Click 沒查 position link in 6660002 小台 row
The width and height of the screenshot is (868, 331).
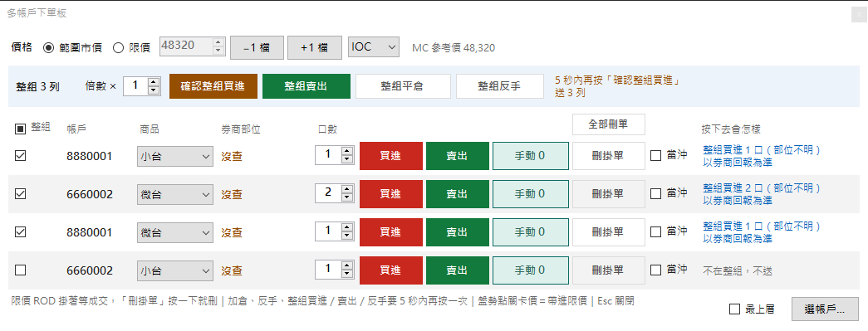pyautogui.click(x=232, y=270)
